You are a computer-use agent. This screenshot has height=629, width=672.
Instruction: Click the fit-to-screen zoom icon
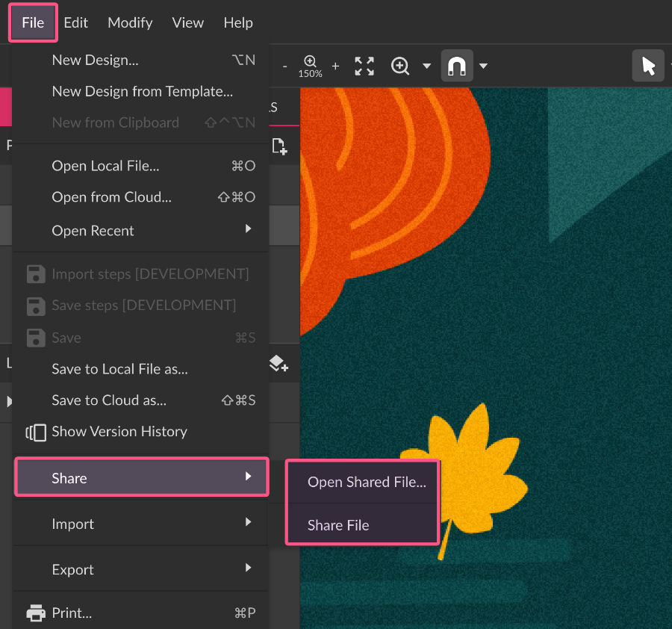tap(364, 66)
